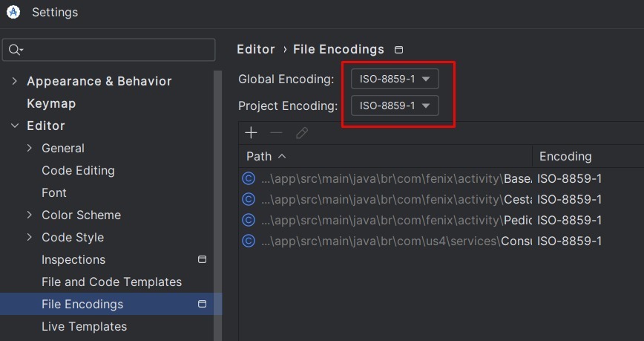Click the class icon of the Cons services row
644x341 pixels.
pos(249,241)
